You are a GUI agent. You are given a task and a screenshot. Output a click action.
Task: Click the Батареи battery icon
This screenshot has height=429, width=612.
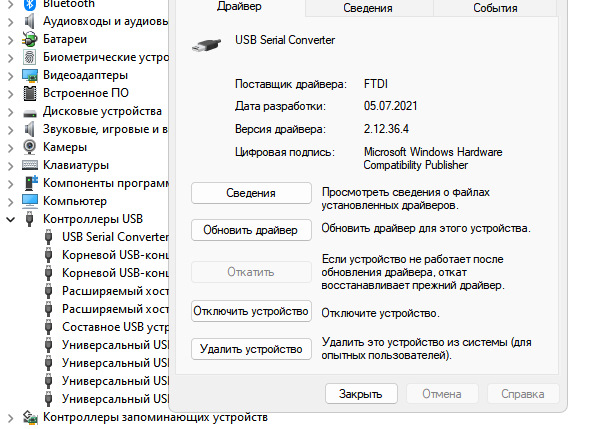pos(30,39)
